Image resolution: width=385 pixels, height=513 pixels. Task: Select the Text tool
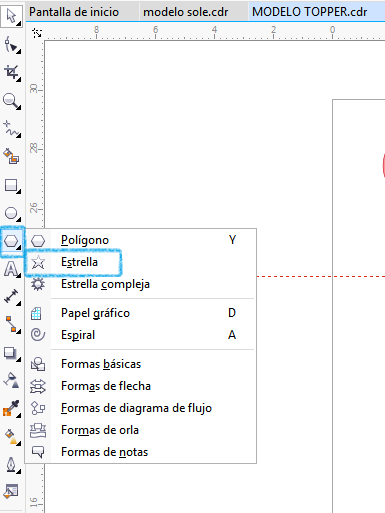(x=12, y=269)
